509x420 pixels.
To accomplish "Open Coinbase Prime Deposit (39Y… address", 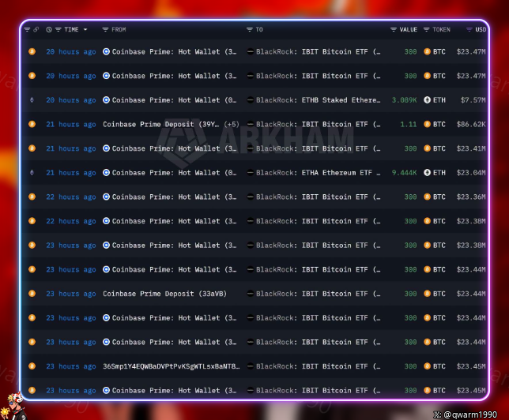I will [x=161, y=124].
